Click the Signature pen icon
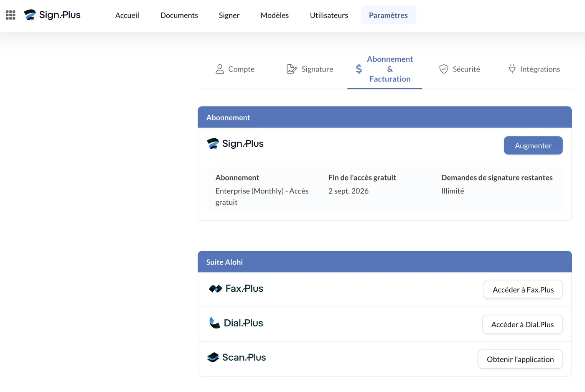Image resolution: width=585 pixels, height=392 pixels. 292,69
